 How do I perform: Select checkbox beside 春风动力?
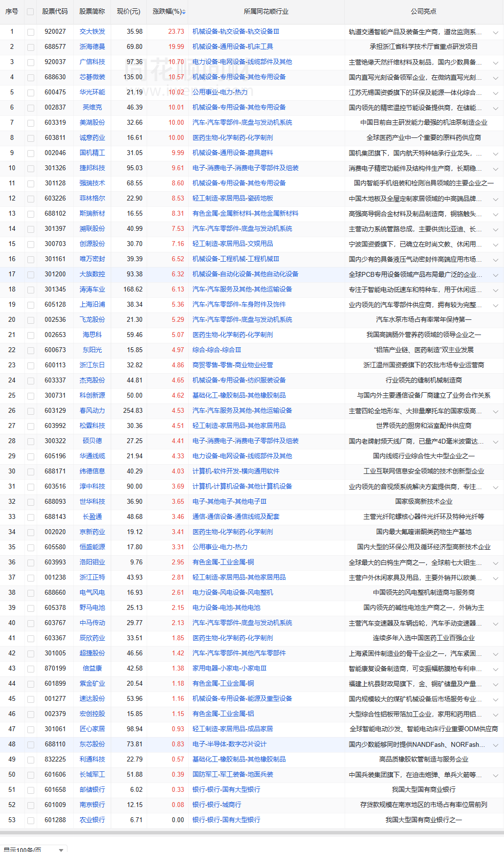(x=31, y=411)
